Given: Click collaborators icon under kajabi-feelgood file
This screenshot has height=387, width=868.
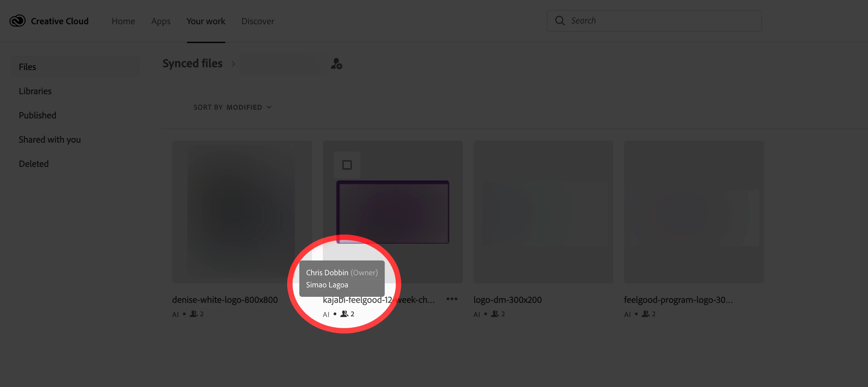Looking at the screenshot, I should [344, 314].
